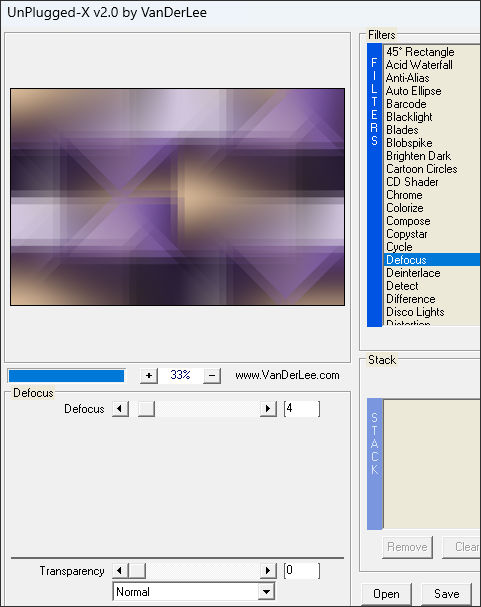The width and height of the screenshot is (481, 607).
Task: Pick the Disco Lights filter
Action: [415, 312]
